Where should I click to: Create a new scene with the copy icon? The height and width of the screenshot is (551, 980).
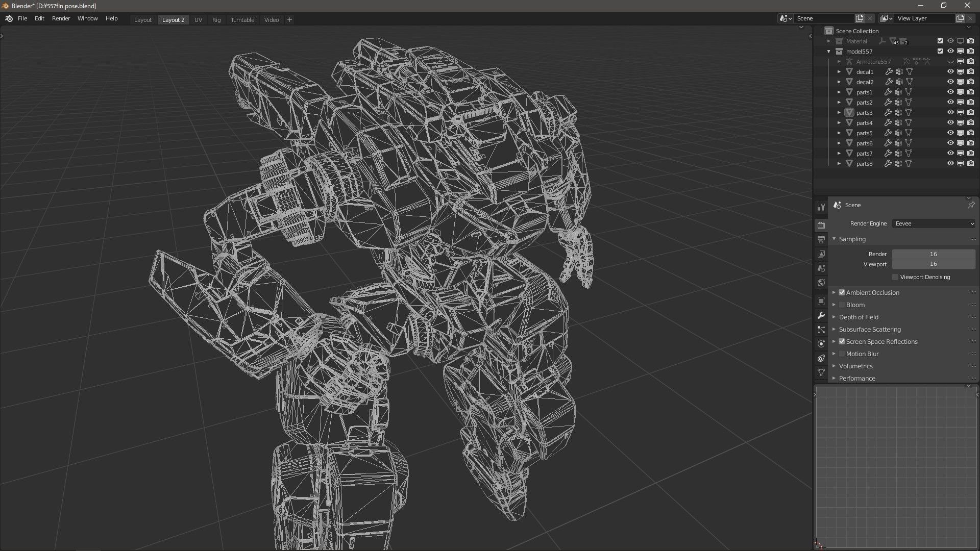point(860,18)
